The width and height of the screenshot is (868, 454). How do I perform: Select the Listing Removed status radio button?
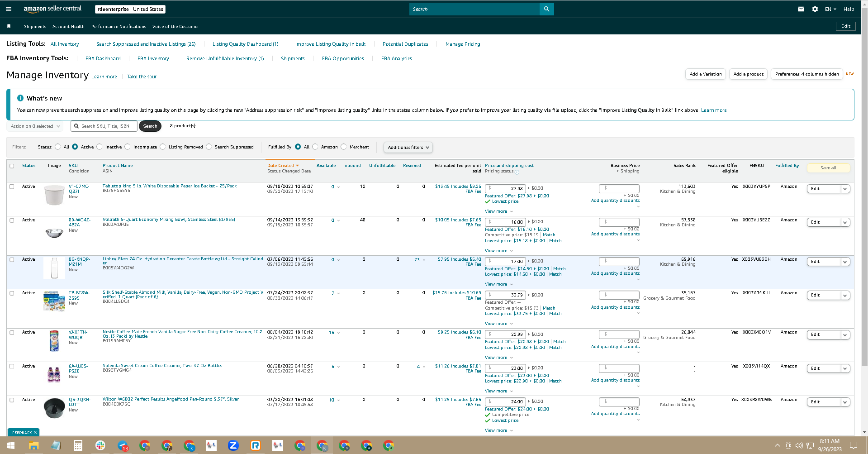[x=163, y=147]
